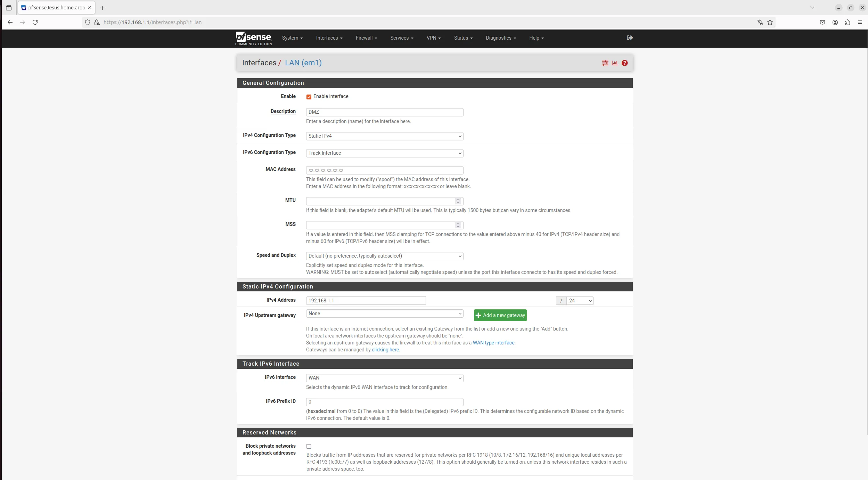Click the IPv4 Address label
The height and width of the screenshot is (480, 868).
pos(281,300)
